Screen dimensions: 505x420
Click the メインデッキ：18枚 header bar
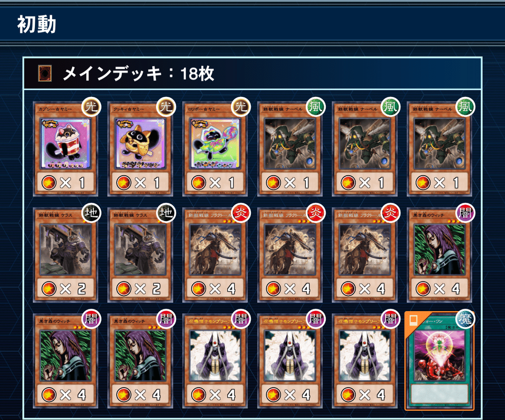[252, 74]
